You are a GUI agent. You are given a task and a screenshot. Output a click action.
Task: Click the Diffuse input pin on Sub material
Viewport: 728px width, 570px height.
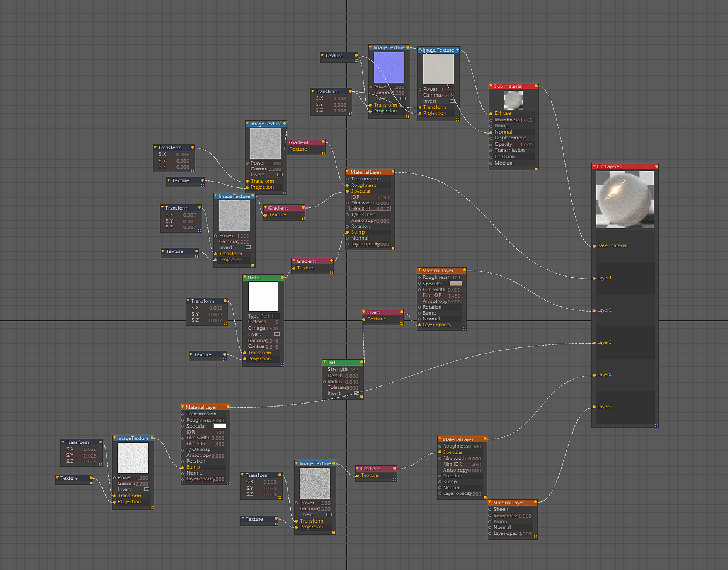pos(491,113)
